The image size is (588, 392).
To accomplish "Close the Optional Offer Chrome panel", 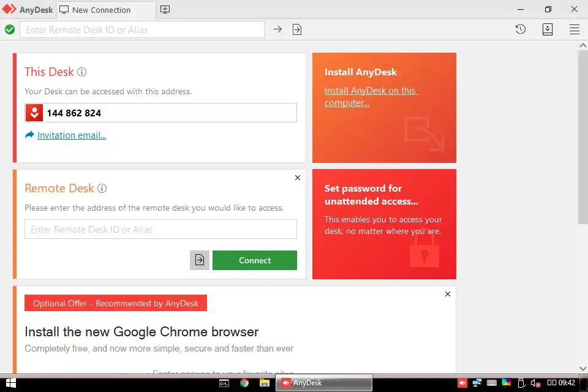I will click(x=447, y=294).
